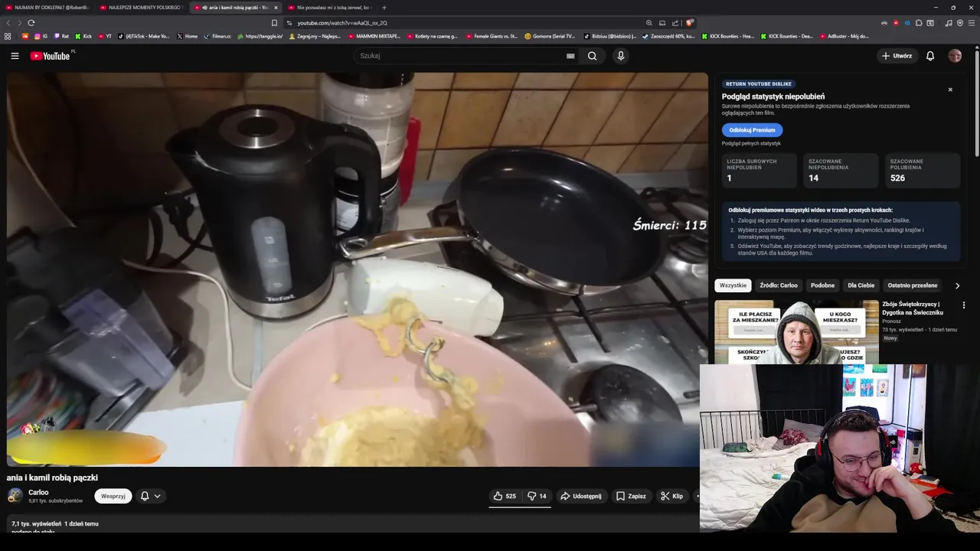Open options for Zbóje Świętokrzyscy video
980x551 pixels.
click(964, 305)
